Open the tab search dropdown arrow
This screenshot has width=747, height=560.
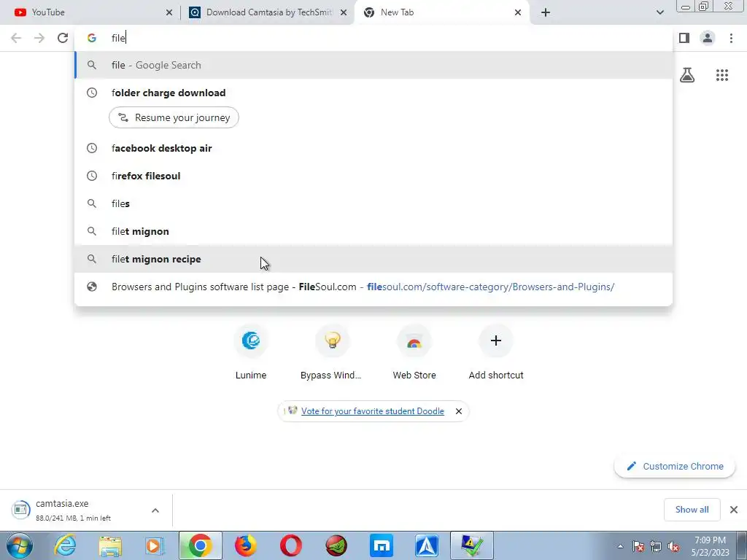click(659, 12)
